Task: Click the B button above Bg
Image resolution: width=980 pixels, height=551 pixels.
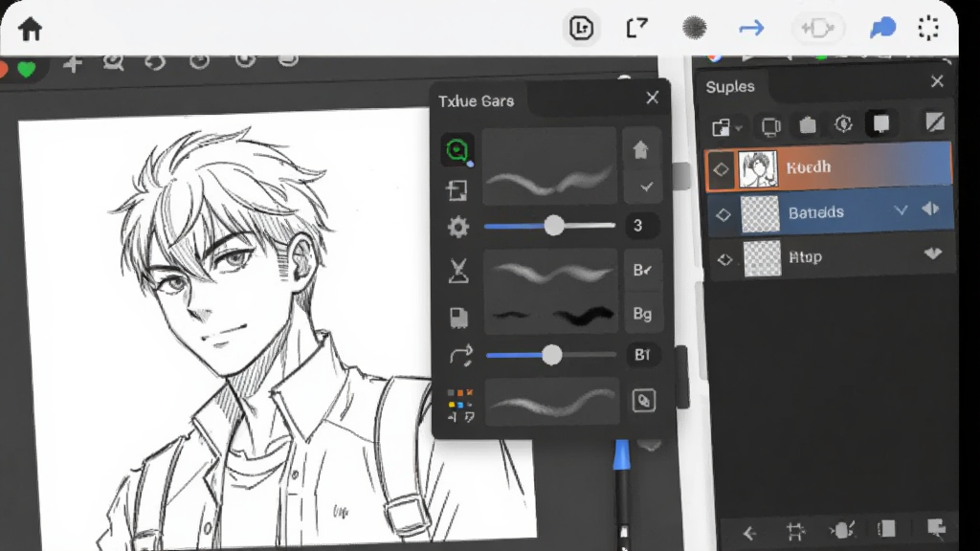Action: pyautogui.click(x=642, y=270)
